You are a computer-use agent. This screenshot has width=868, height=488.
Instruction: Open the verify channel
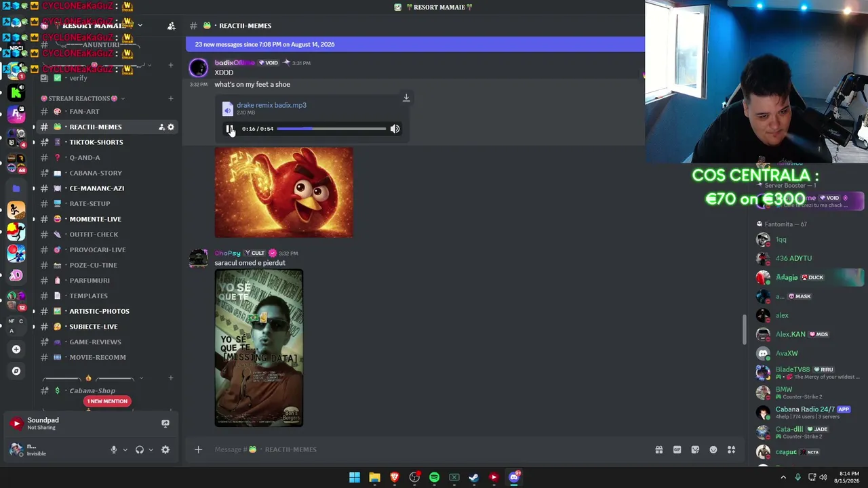[x=79, y=78]
